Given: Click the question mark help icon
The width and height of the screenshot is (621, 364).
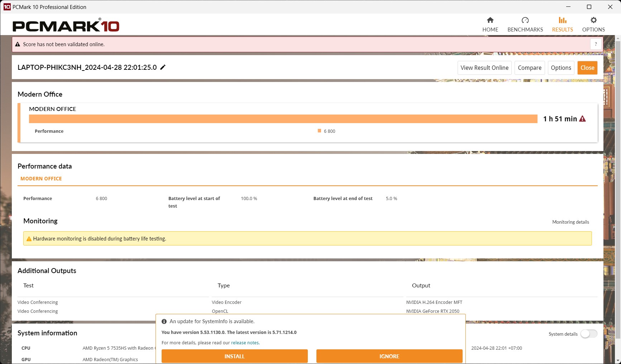Looking at the screenshot, I should (x=596, y=44).
